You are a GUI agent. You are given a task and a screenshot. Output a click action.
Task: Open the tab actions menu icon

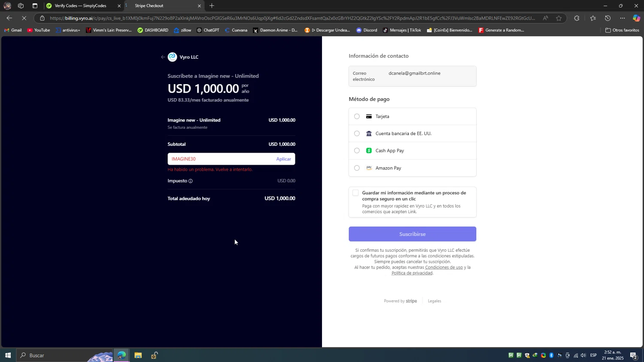click(35, 6)
